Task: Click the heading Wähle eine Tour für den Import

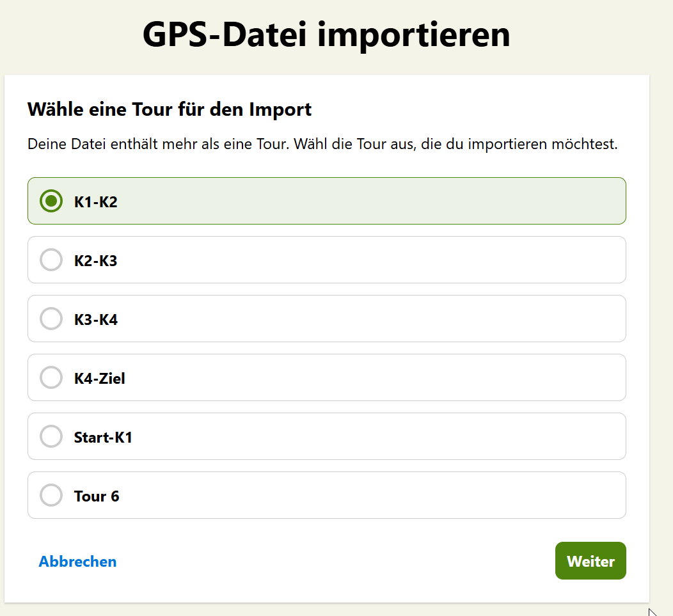Action: coord(170,109)
